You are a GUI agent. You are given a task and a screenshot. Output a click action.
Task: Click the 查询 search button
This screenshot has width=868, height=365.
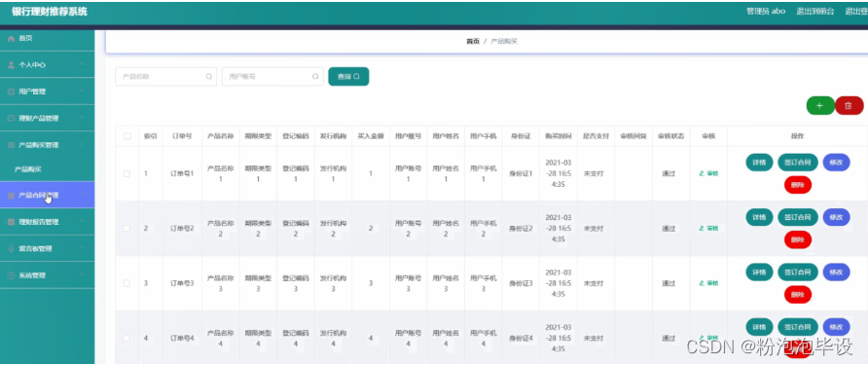click(x=348, y=77)
